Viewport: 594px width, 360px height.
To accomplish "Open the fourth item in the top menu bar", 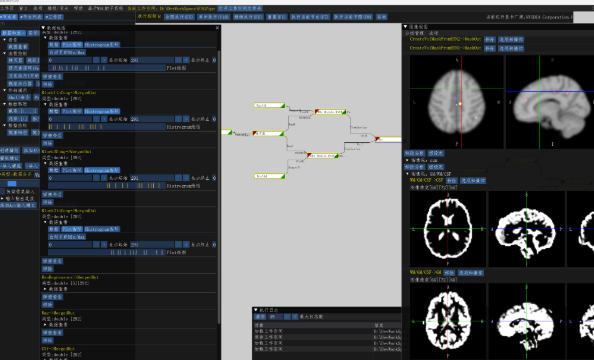I will tap(58, 8).
